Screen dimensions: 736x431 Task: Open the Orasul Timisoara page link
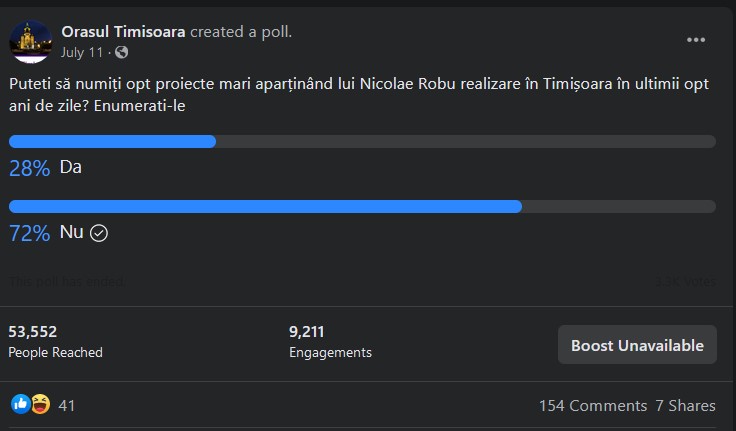pos(123,31)
